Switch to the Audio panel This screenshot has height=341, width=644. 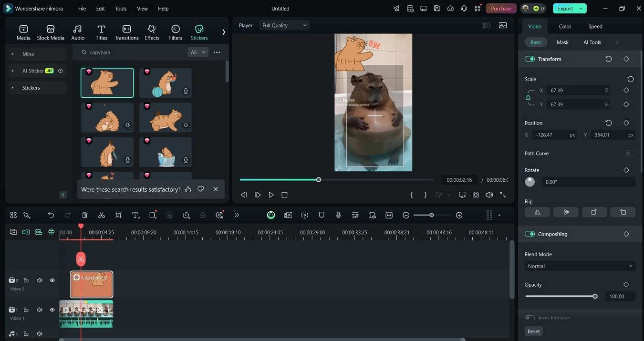tap(78, 32)
